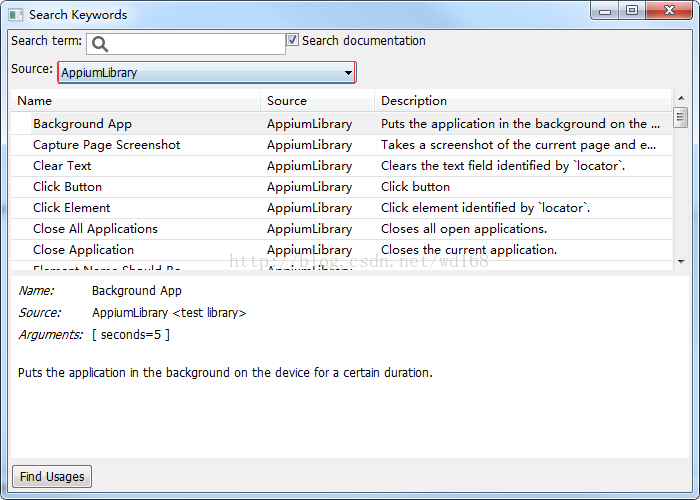Select the Close Application keyword row

(342, 250)
